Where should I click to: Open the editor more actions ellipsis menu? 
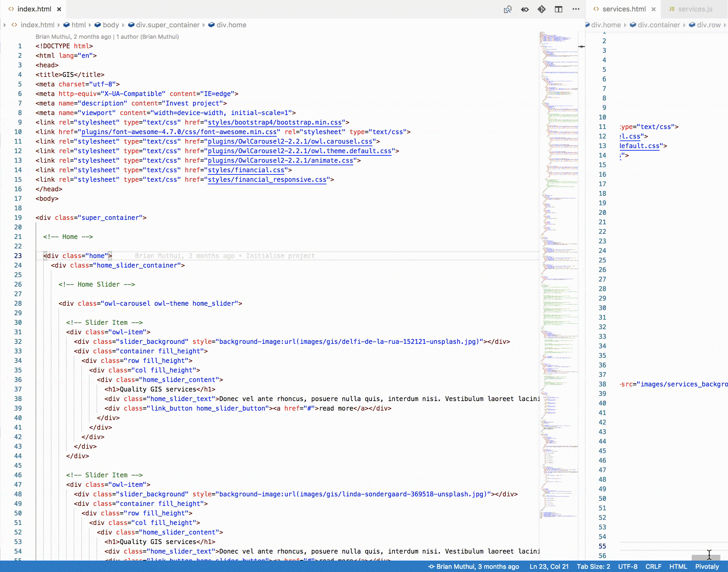pos(576,10)
